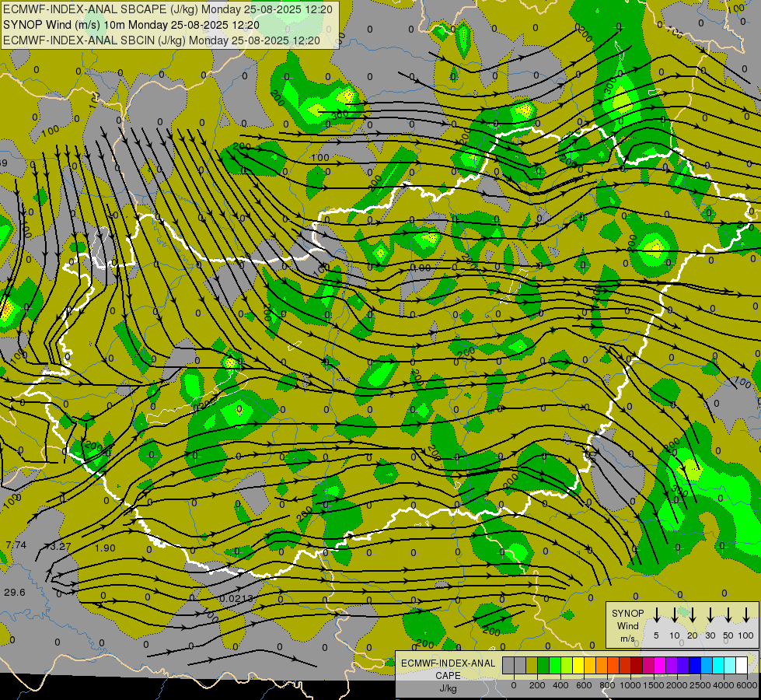Click the 'J/kg' unit label in the colorbar legend

coord(448,688)
